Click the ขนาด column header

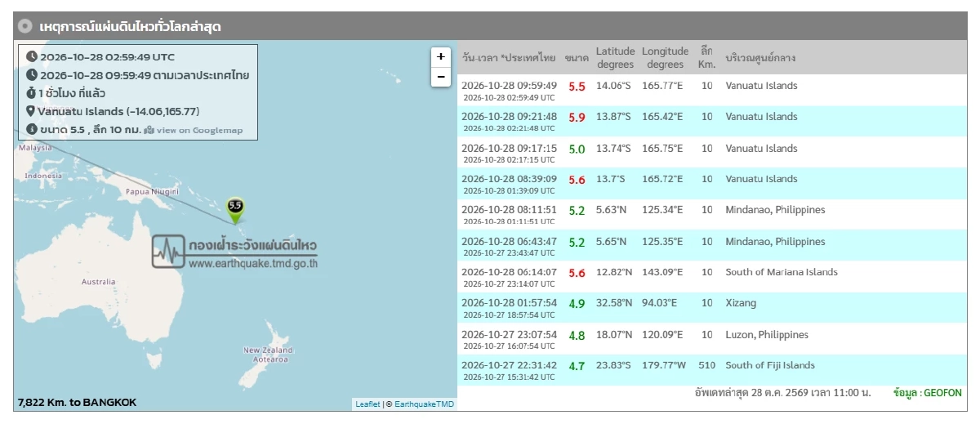(x=577, y=58)
